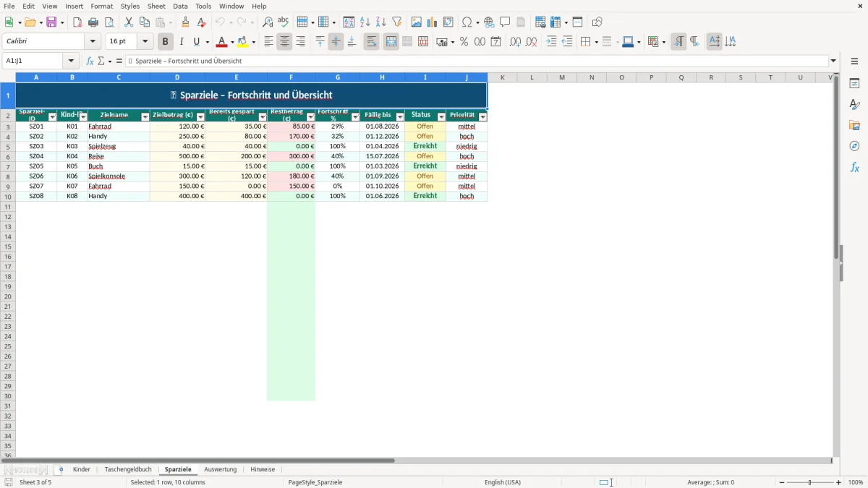Click the AutoFilter funnel icon

click(x=397, y=22)
